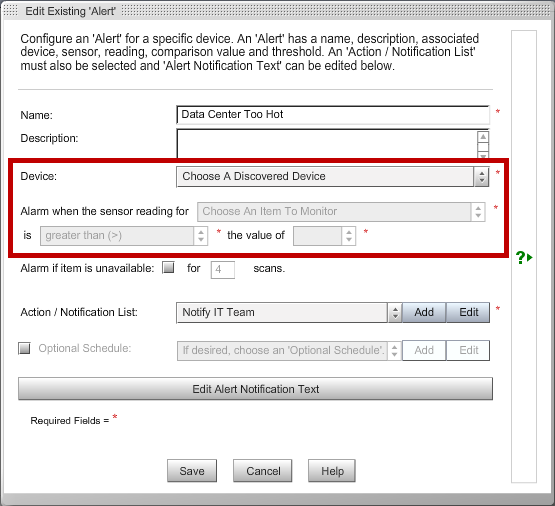The height and width of the screenshot is (506, 555).
Task: Open the green question mark help icon
Action: (523, 258)
